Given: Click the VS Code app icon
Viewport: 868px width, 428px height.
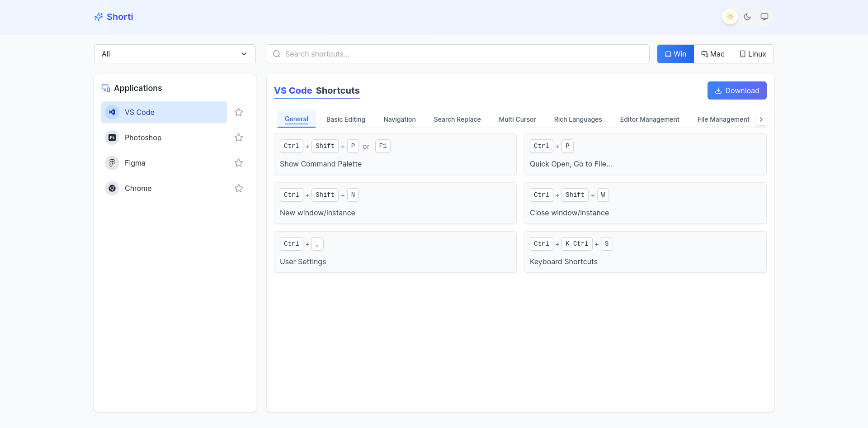Looking at the screenshot, I should (112, 112).
